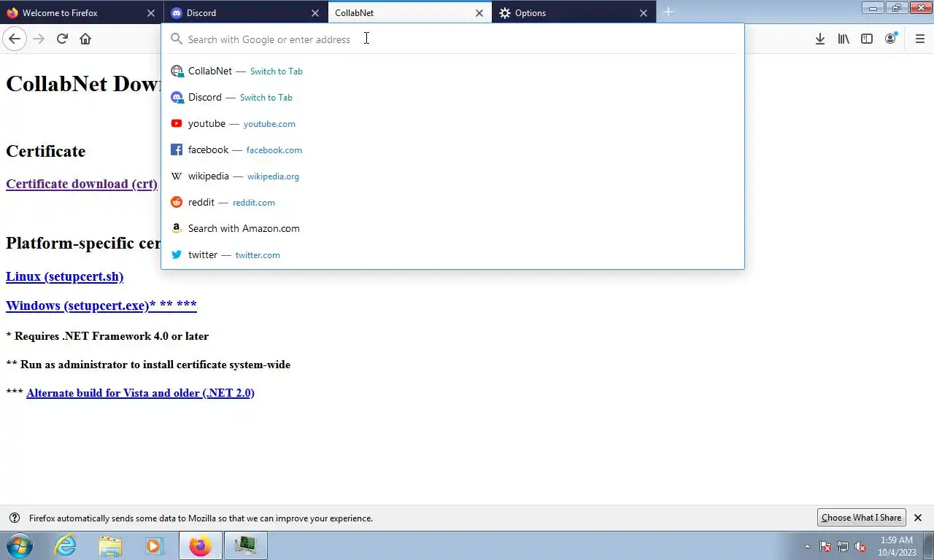Switch to the Welcome to Firefox tab

click(x=82, y=12)
